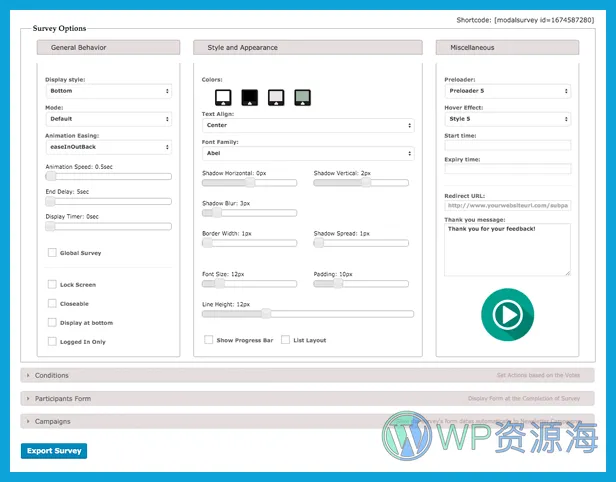The height and width of the screenshot is (482, 616).
Task: Click the Shadow Horizontal slider
Action: point(249,183)
